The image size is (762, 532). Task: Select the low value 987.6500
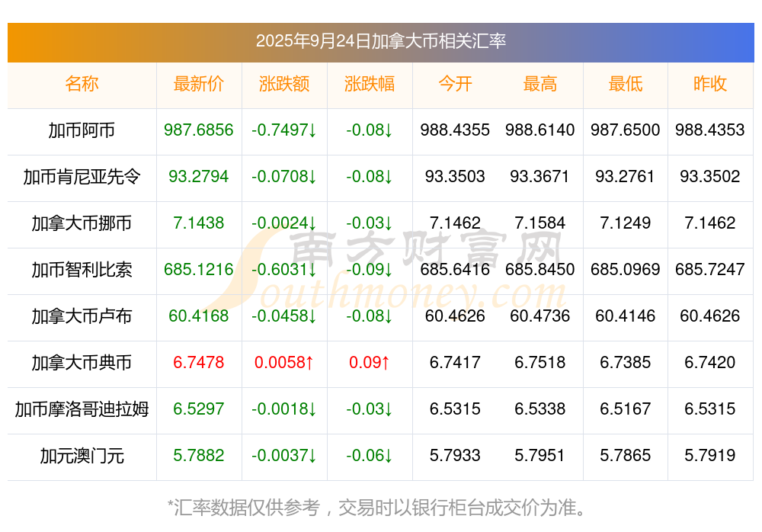[x=626, y=130]
